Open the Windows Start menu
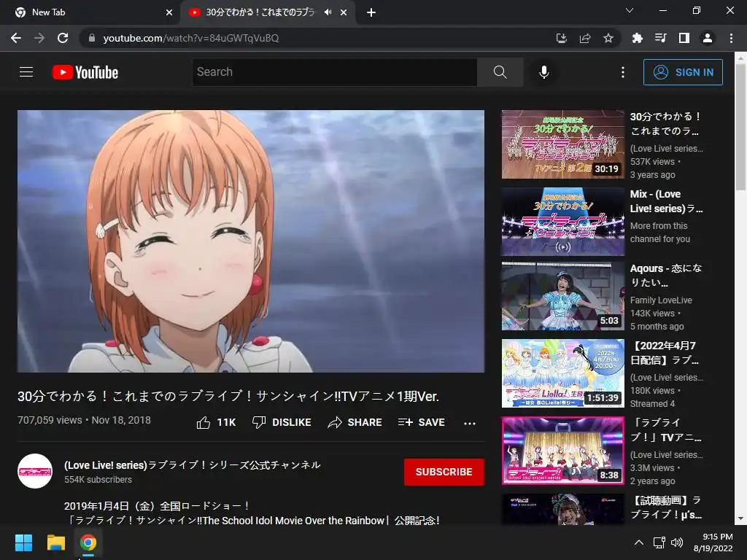Viewport: 747px width, 560px height. (x=23, y=542)
